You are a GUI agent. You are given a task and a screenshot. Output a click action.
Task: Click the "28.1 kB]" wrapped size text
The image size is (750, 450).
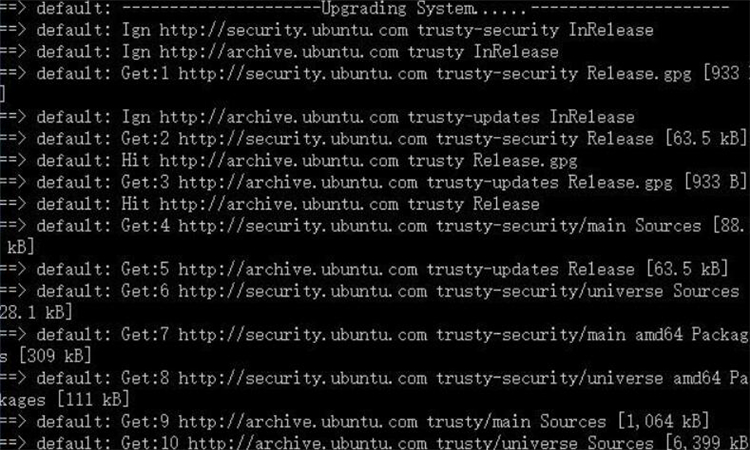pyautogui.click(x=36, y=313)
